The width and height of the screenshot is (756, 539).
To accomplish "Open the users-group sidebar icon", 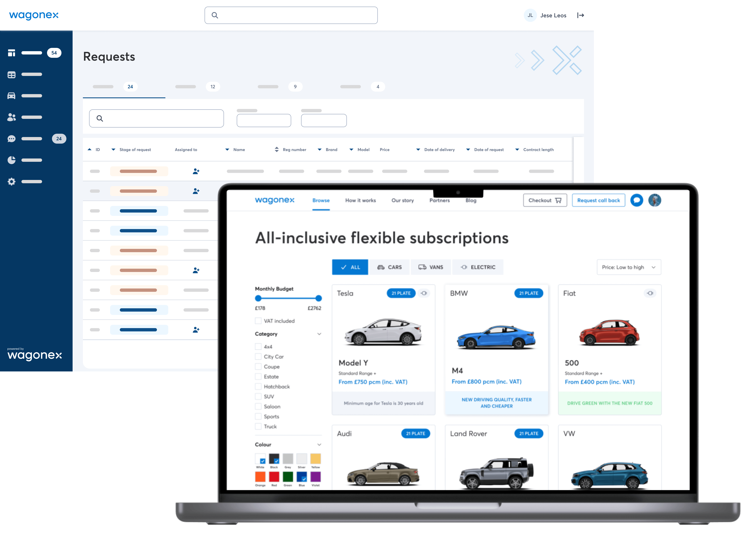I will (12, 117).
